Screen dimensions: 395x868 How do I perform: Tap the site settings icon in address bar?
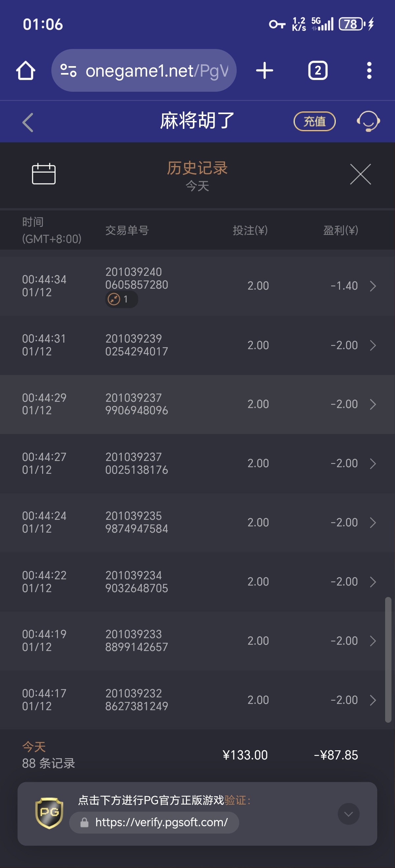tap(68, 71)
